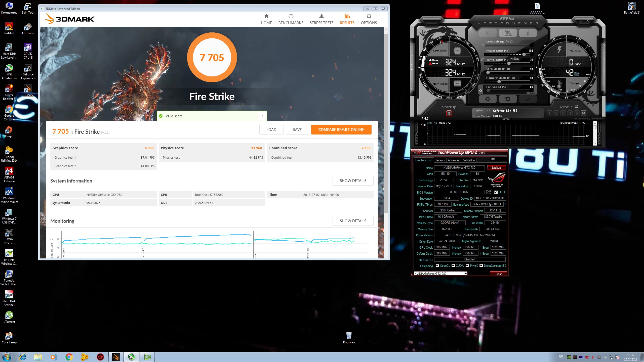
Task: Click Afterburner info i button
Action: [x=528, y=33]
